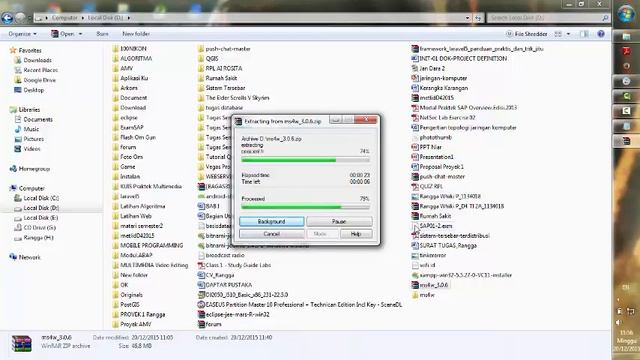Select the ALGORITMA folder icon

[x=116, y=58]
